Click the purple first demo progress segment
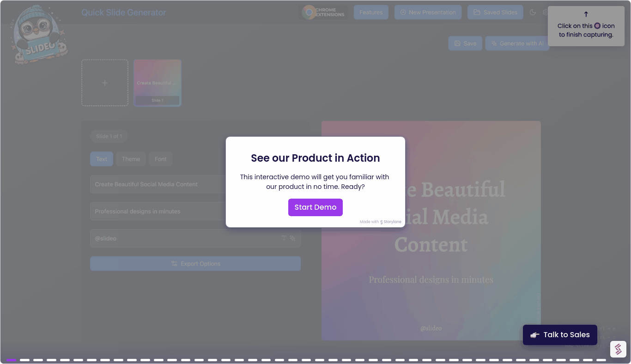Image resolution: width=631 pixels, height=364 pixels. click(12, 360)
